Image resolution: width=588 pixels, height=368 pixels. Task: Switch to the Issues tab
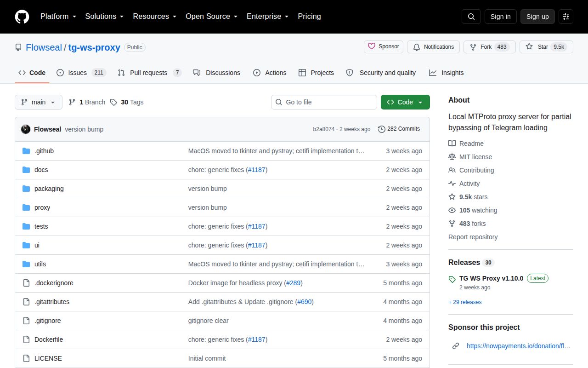81,73
